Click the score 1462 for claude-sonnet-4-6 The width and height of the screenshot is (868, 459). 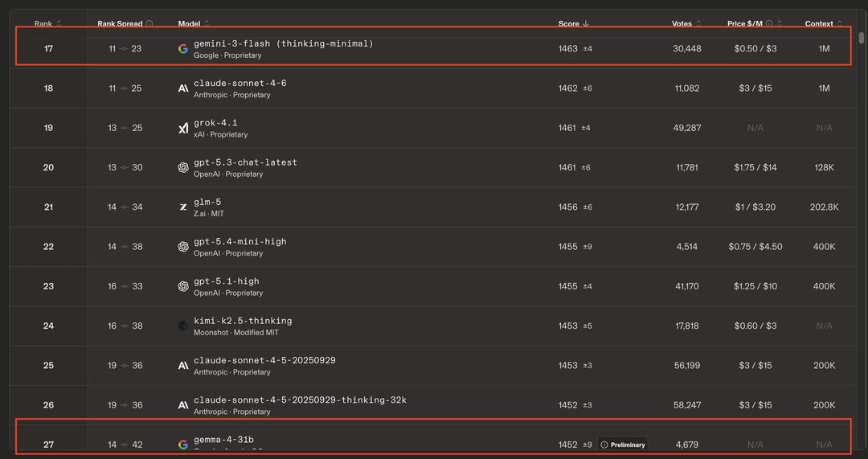[568, 88]
